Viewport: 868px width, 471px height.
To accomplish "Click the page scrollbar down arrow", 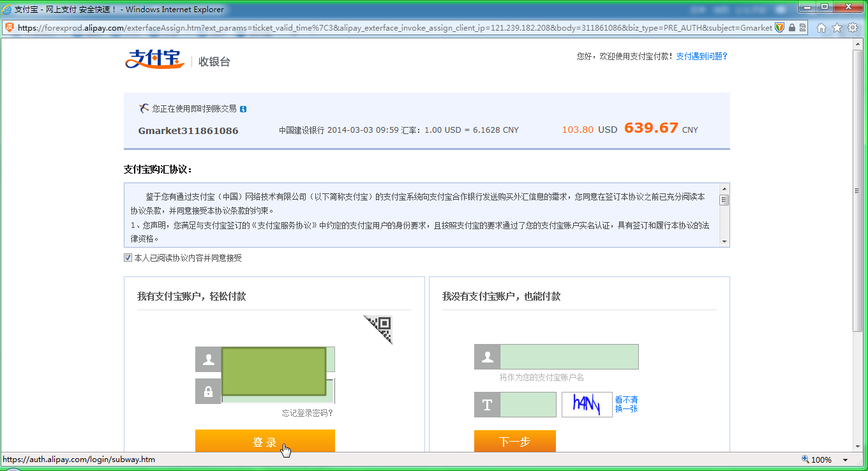I will click(x=858, y=446).
